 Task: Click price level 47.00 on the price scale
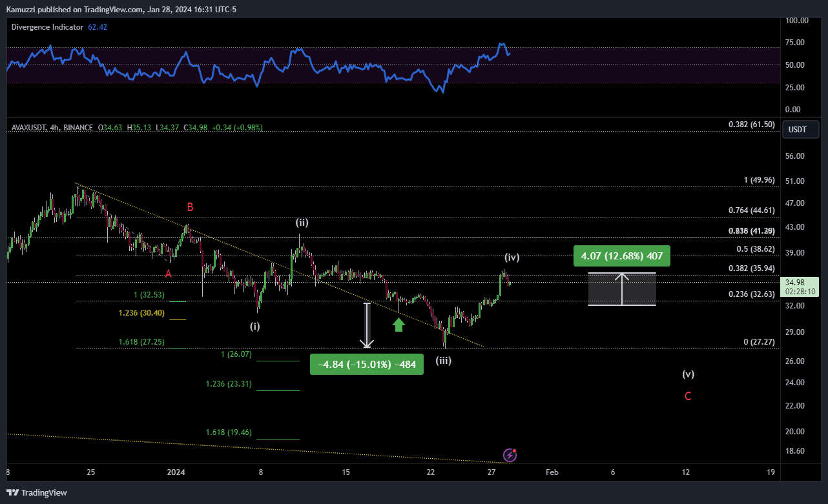[x=795, y=203]
